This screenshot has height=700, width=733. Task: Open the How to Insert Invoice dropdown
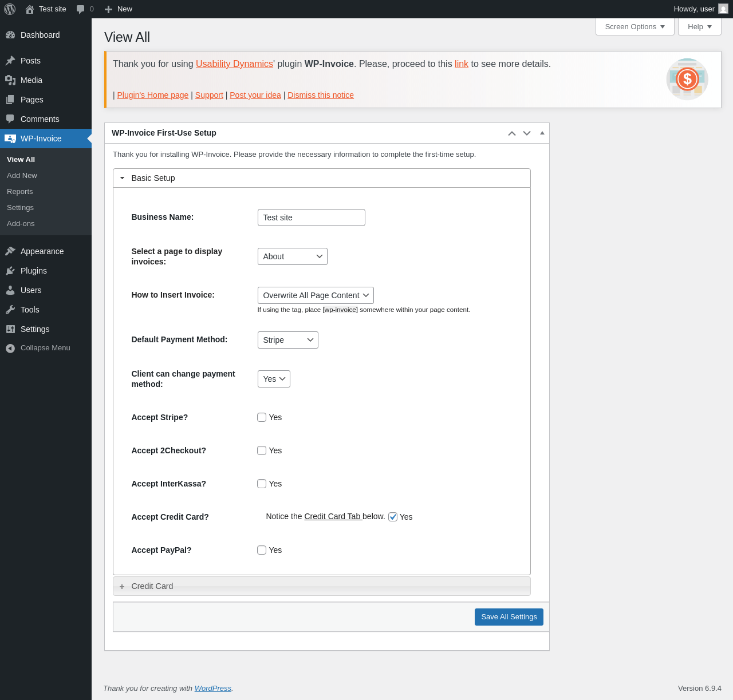coord(316,295)
